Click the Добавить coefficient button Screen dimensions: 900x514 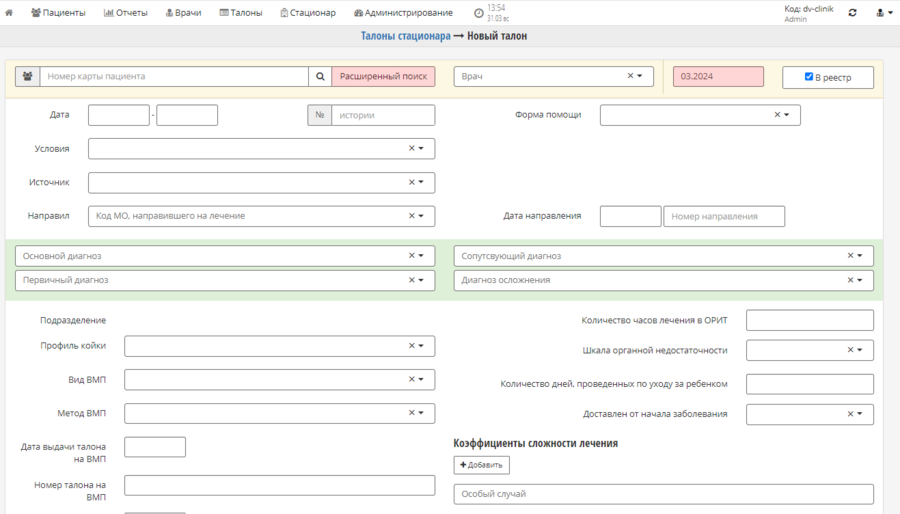tap(482, 465)
